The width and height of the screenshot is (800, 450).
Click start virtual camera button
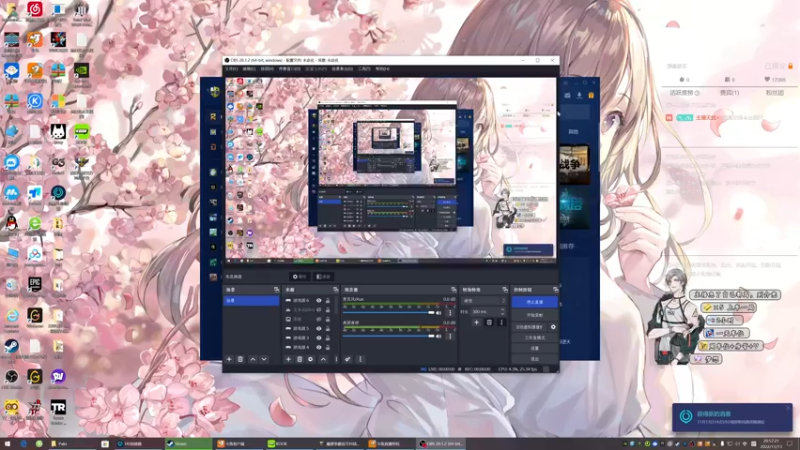click(530, 327)
